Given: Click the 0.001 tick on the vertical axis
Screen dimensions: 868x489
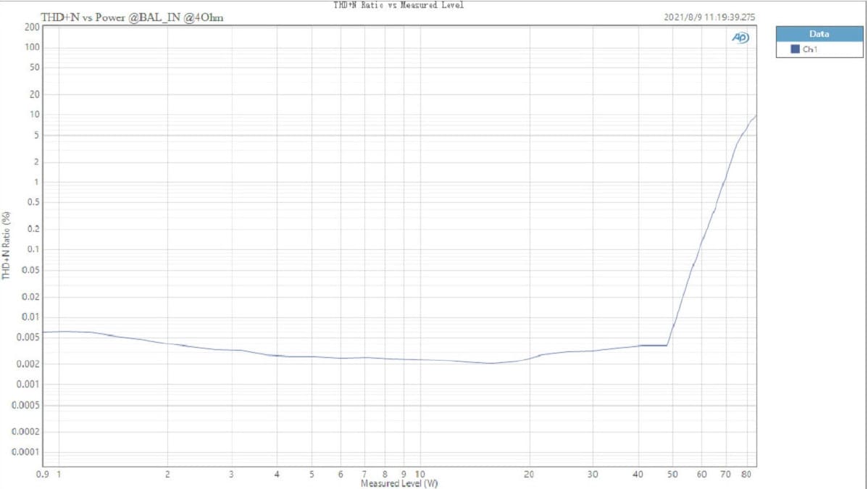Looking at the screenshot, I should (x=29, y=385).
